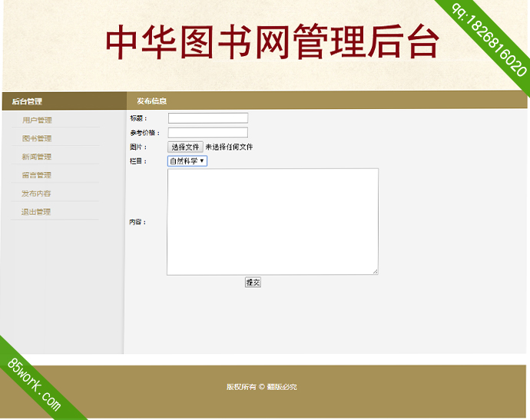Image resolution: width=530 pixels, height=420 pixels.
Task: Click the 内容 textarea resize handle
Action: 375,271
